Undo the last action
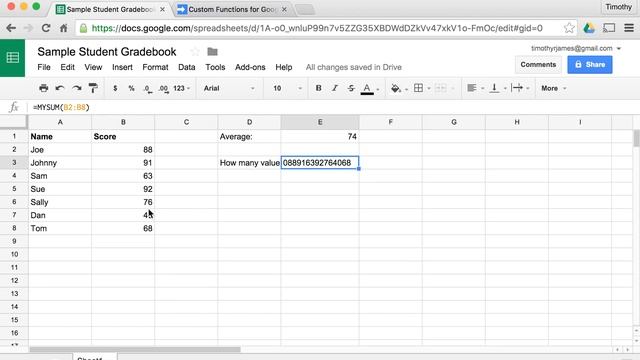The width and height of the screenshot is (640, 360). [60, 88]
